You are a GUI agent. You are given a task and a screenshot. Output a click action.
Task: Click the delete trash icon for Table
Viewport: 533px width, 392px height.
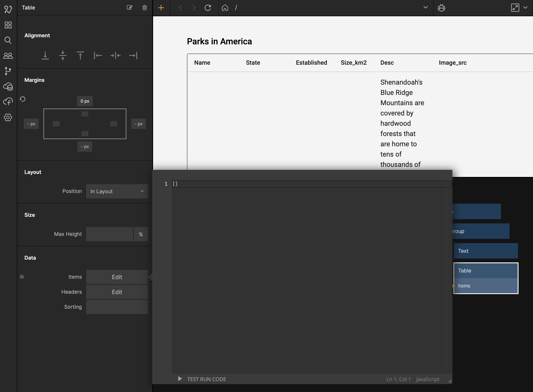click(x=145, y=7)
